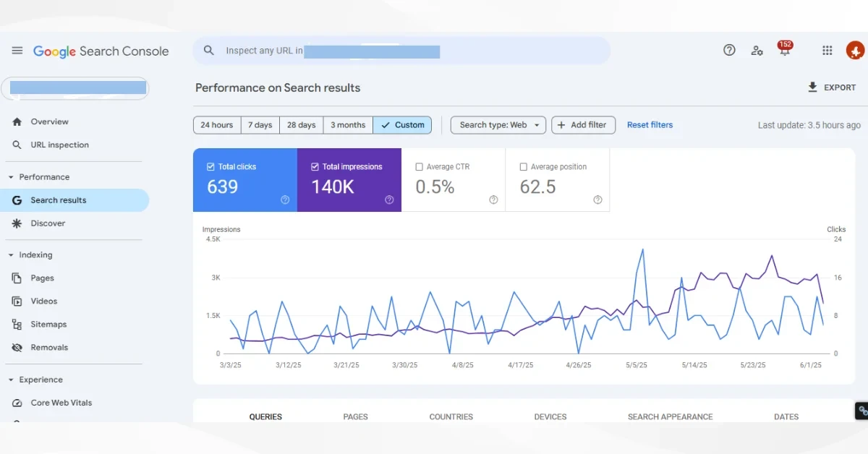Screen dimensions: 868x454
Task: Switch to the COUNTRIES tab
Action: point(451,416)
